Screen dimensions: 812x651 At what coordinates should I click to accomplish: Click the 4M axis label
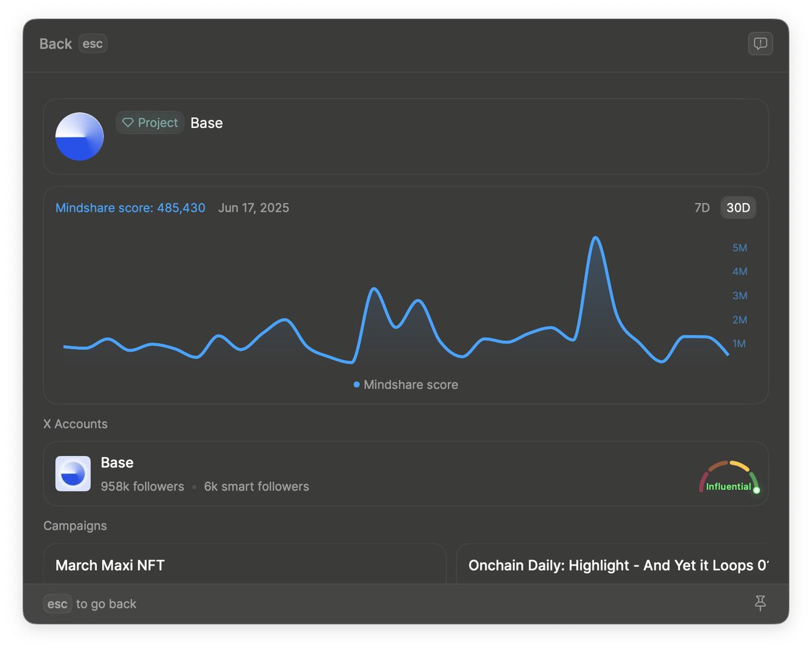click(740, 271)
